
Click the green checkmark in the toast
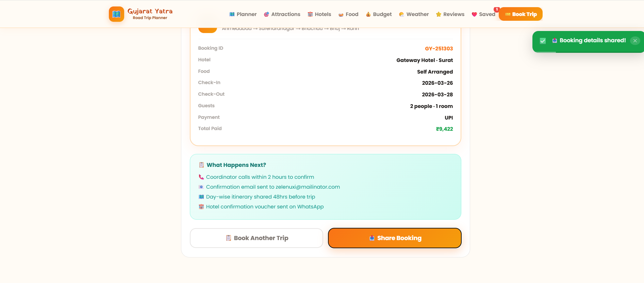pyautogui.click(x=543, y=41)
